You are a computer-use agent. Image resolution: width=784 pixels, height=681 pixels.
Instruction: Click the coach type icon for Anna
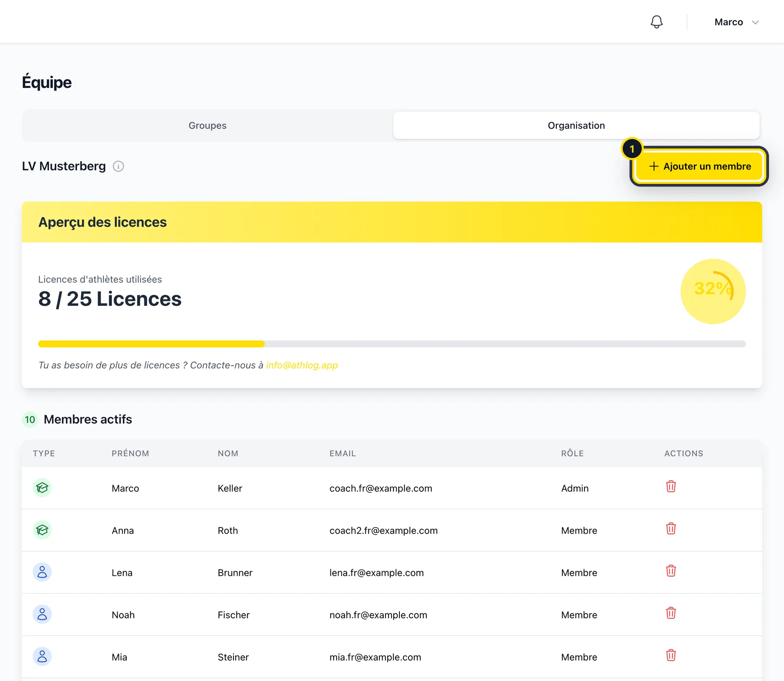42,530
